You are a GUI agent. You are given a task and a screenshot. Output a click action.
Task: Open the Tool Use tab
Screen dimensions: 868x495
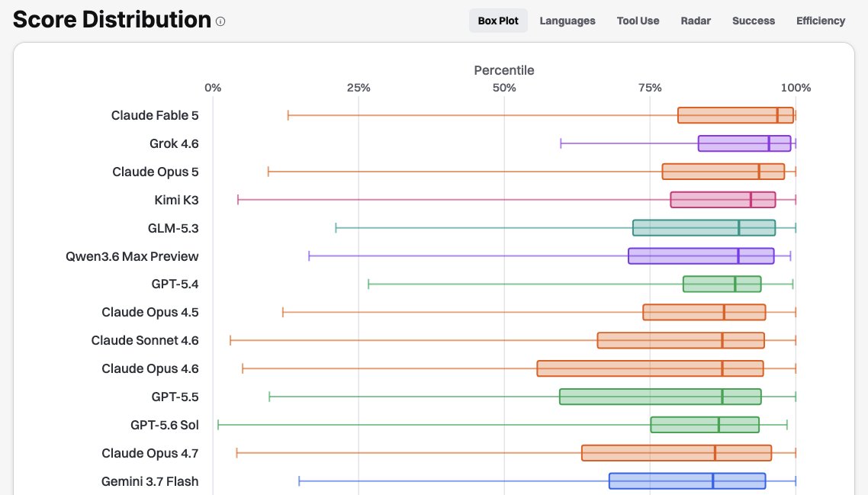pos(638,21)
